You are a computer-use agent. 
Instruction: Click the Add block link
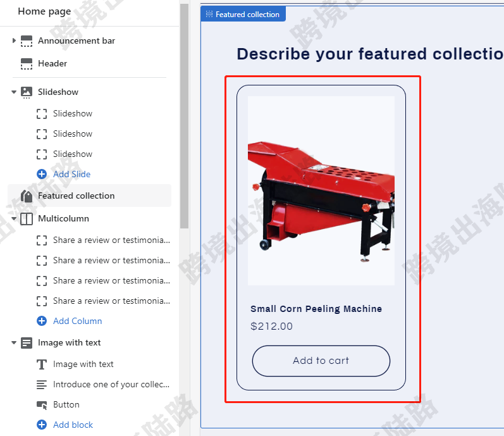[73, 425]
